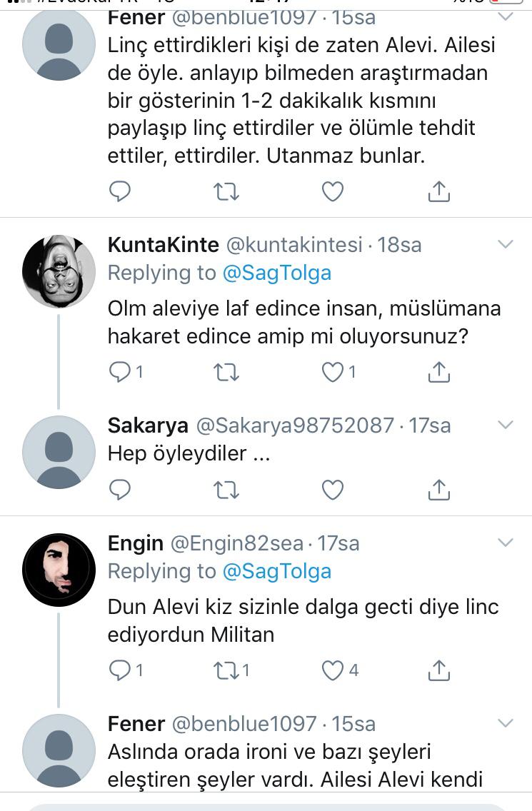This screenshot has width=532, height=811.
Task: Open dropdown menu on Engin's tweet
Action: (x=505, y=543)
